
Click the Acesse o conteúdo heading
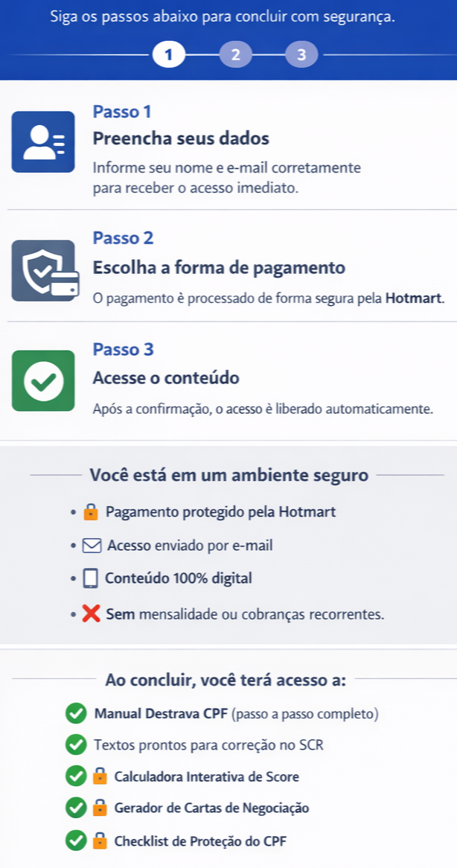click(x=166, y=378)
